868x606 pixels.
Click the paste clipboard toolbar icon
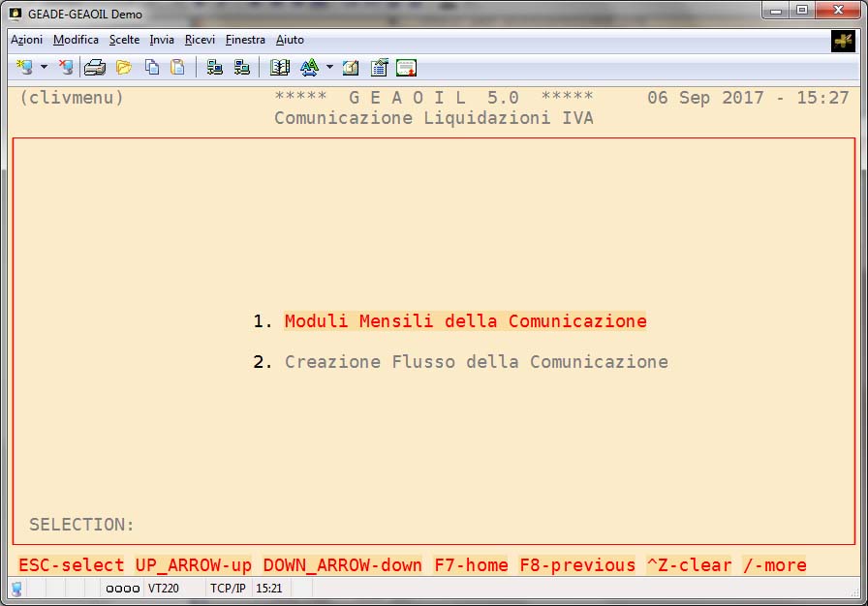(x=177, y=68)
